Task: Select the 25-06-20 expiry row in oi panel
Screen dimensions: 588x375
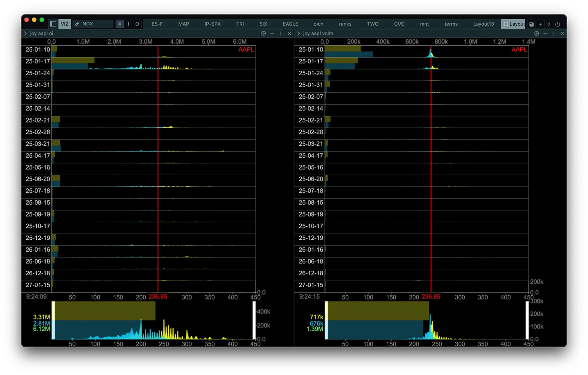Action: click(x=138, y=181)
